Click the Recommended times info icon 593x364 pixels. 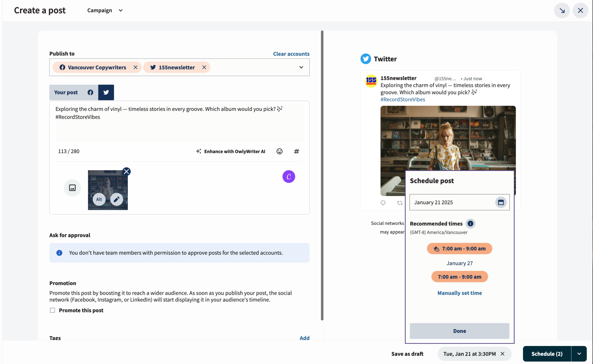pos(470,224)
